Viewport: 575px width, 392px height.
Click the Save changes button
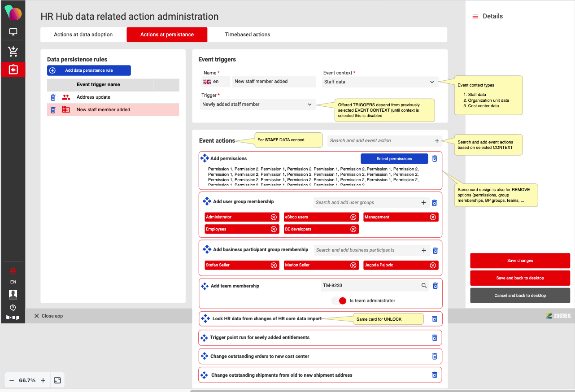[520, 261]
